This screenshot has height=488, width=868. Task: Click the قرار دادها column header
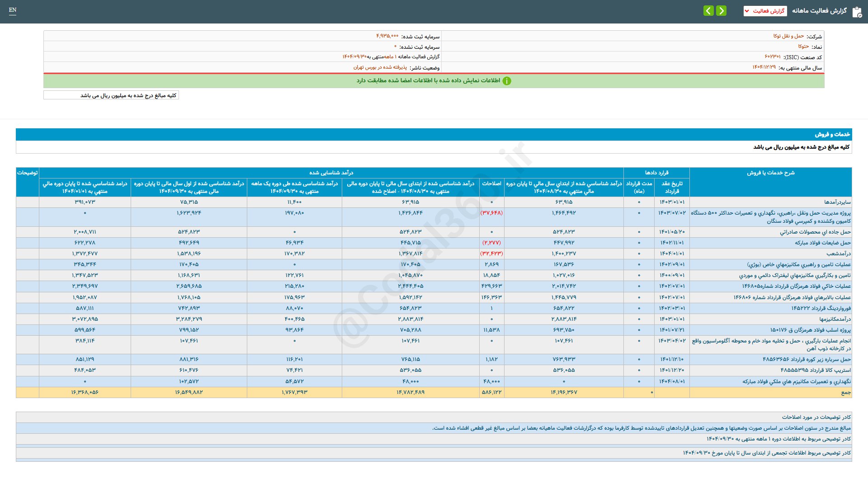(656, 173)
